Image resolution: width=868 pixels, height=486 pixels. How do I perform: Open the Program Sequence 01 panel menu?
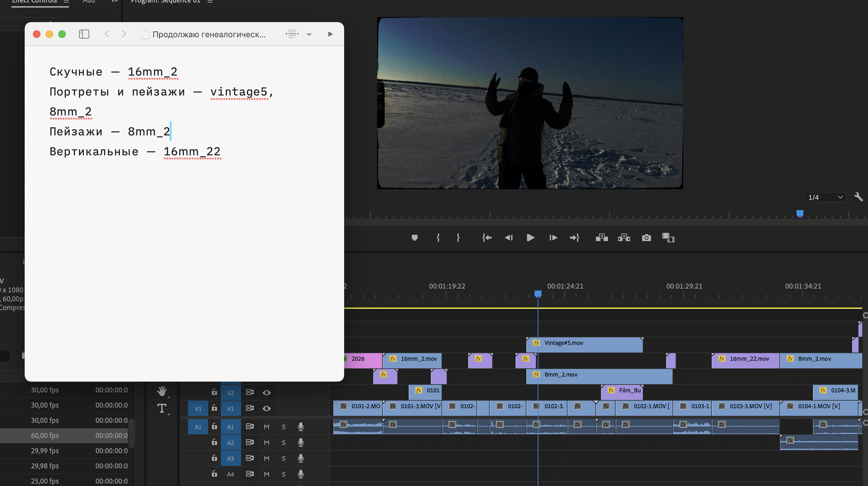click(x=210, y=1)
